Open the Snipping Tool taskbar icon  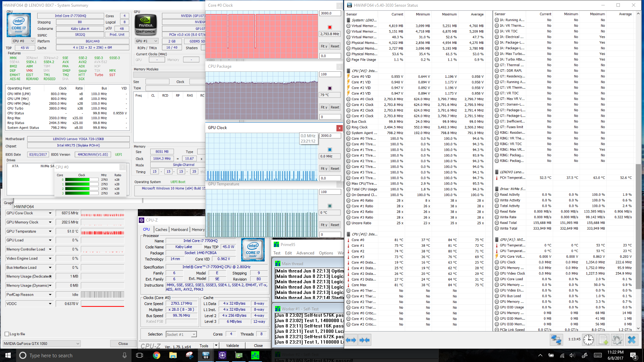tap(190, 355)
